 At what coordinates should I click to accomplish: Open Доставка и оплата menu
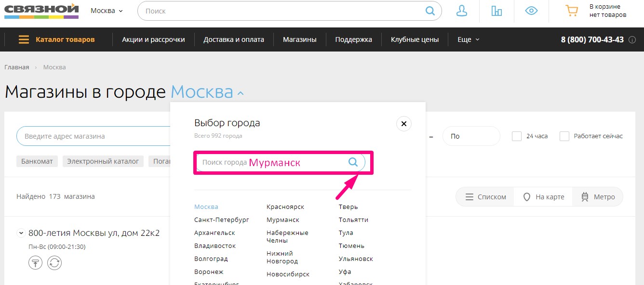(234, 39)
